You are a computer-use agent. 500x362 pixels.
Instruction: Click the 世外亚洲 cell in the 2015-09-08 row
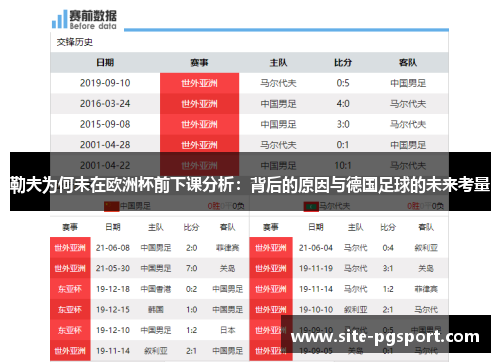click(x=199, y=124)
